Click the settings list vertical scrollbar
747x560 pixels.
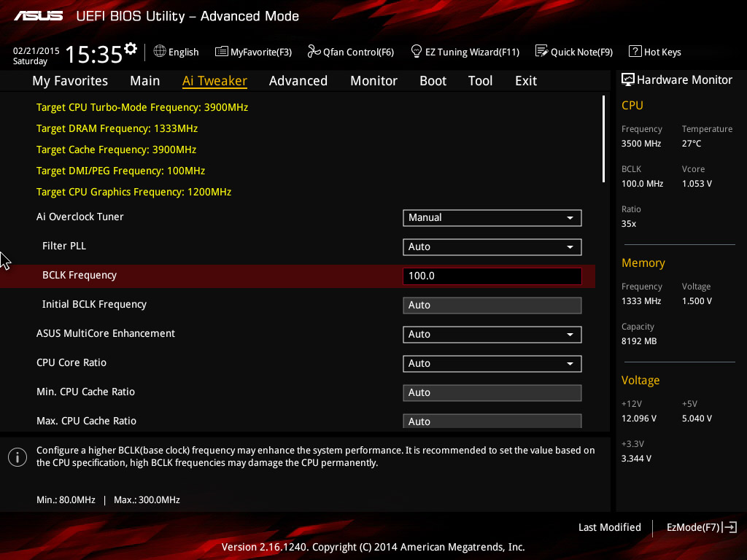603,139
